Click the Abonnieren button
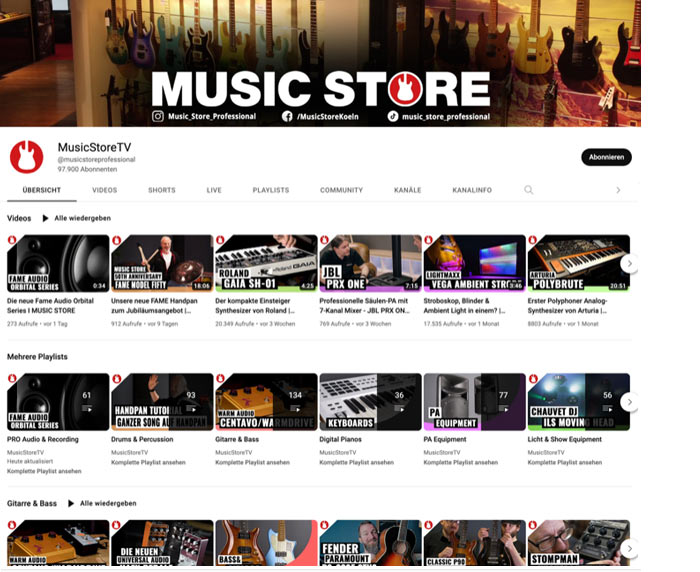This screenshot has height=572, width=700. [606, 157]
